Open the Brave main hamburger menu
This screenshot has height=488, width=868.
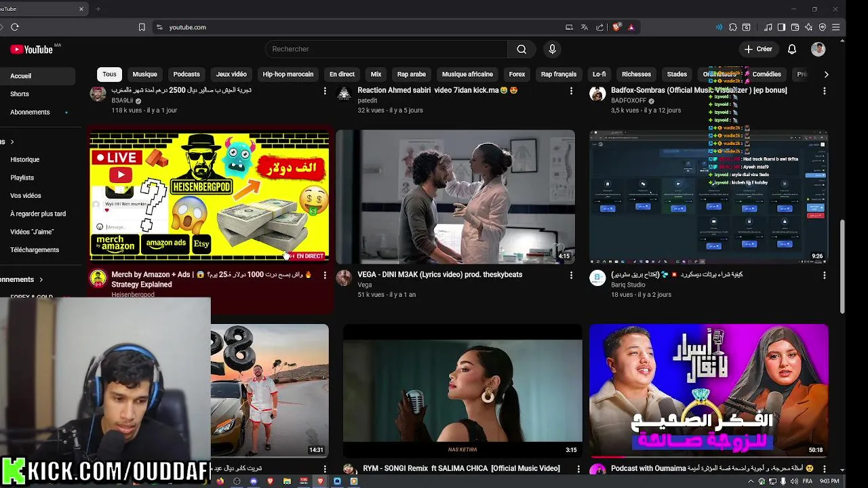tap(836, 27)
